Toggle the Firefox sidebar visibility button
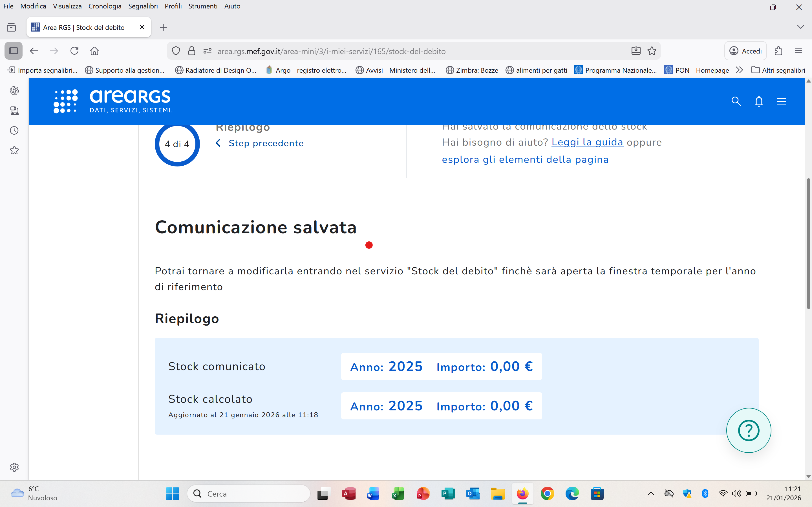This screenshot has width=812, height=507. coord(14,51)
